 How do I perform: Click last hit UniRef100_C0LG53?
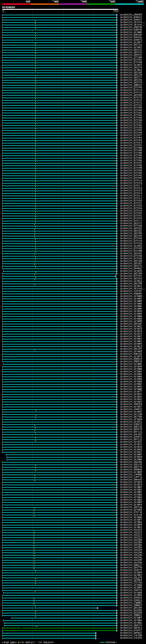(x=131, y=638)
